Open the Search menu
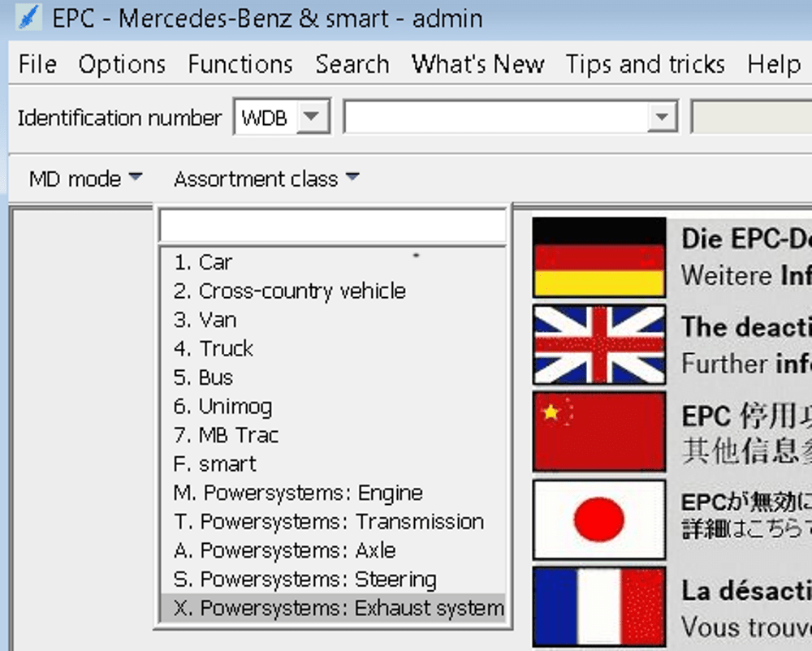The height and width of the screenshot is (651, 812). coord(352,65)
